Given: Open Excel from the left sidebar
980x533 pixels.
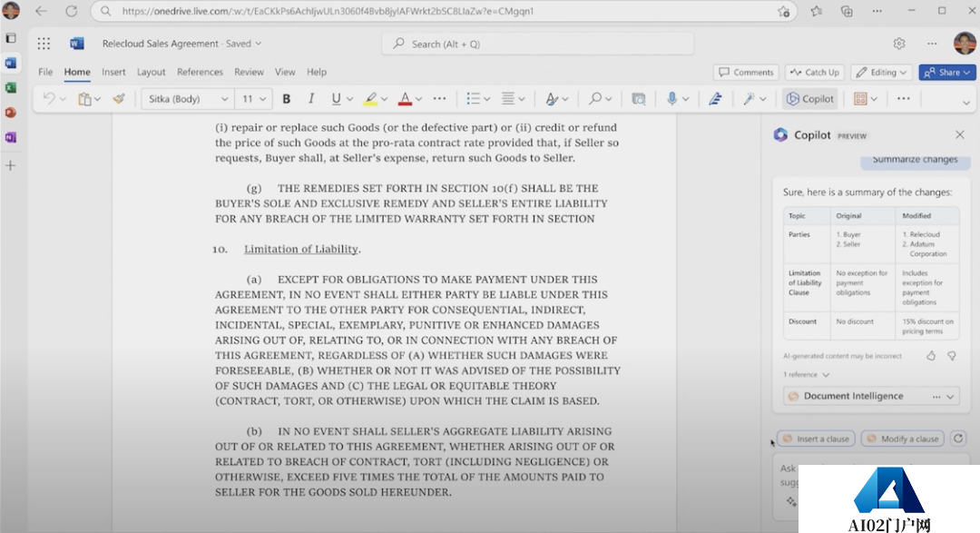Looking at the screenshot, I should (11, 88).
